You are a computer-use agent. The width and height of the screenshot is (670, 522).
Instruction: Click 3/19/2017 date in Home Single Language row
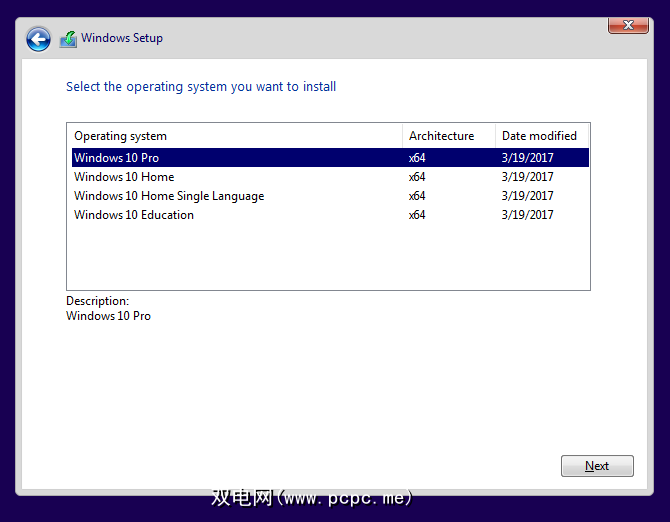coord(527,196)
